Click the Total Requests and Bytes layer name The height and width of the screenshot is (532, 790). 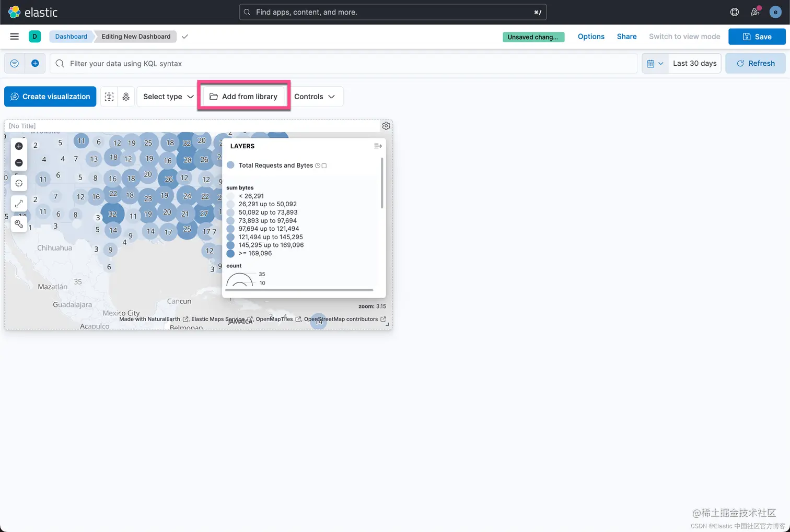point(276,165)
